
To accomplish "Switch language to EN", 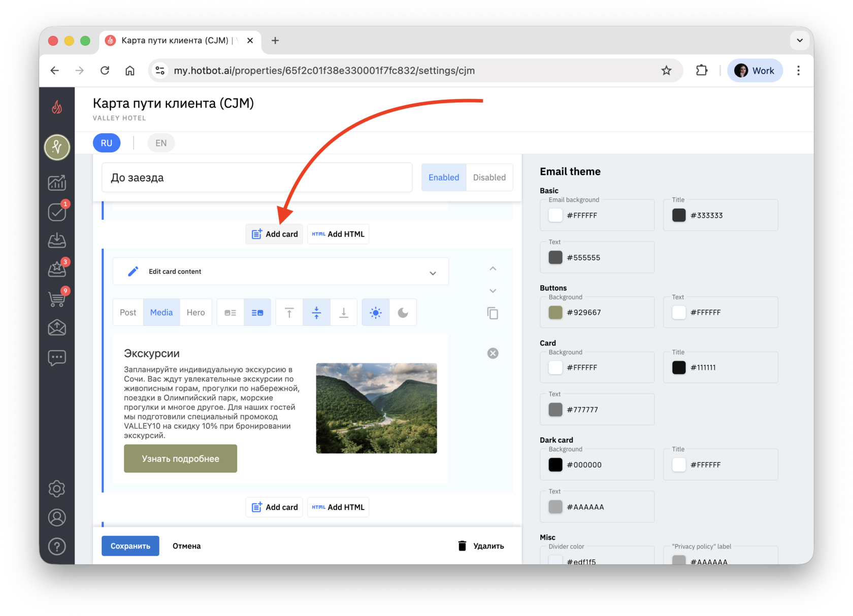I will pyautogui.click(x=161, y=143).
